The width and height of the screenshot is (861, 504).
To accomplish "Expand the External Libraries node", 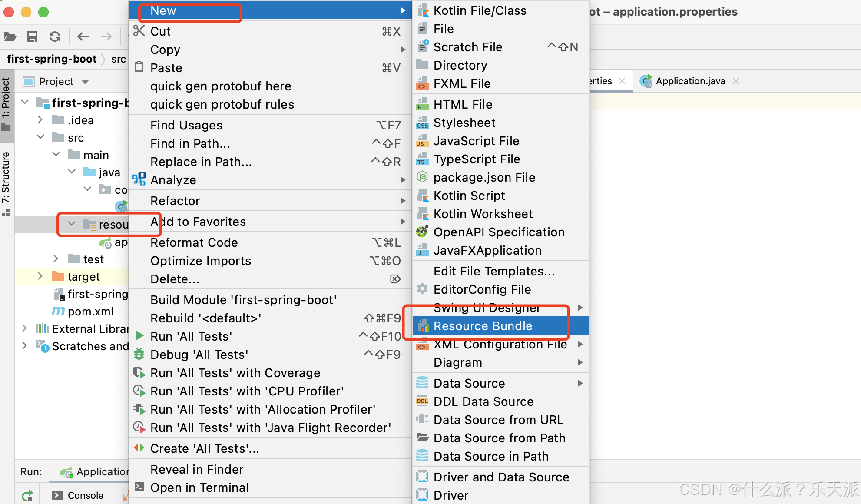I will 24,328.
